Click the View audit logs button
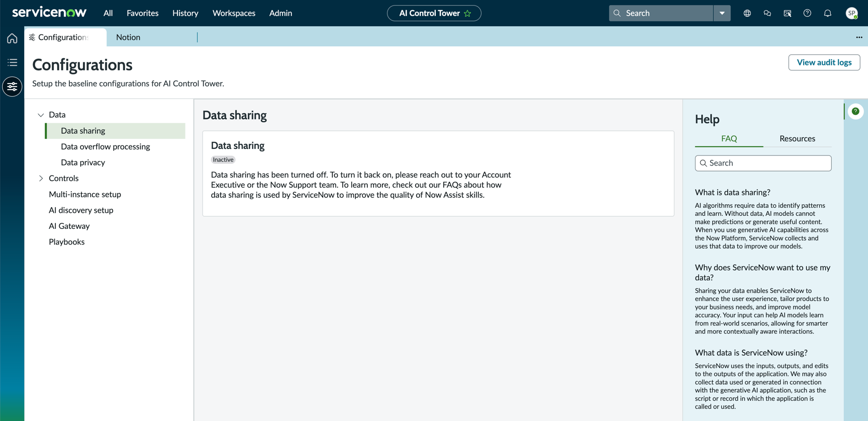868x421 pixels. (824, 62)
